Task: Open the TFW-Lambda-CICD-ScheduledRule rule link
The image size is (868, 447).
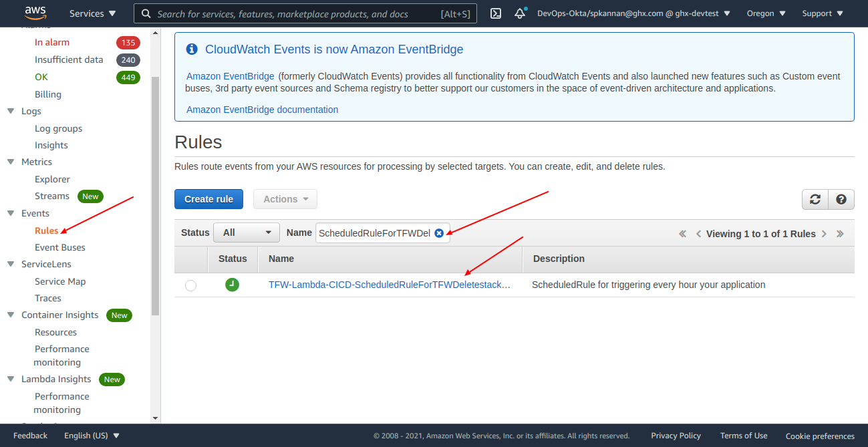Action: [x=390, y=285]
